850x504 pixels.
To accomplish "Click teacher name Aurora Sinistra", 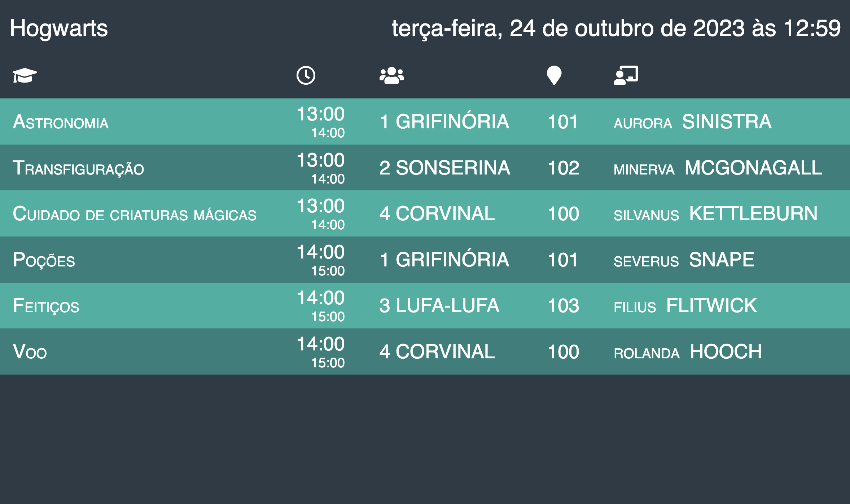I will point(692,122).
